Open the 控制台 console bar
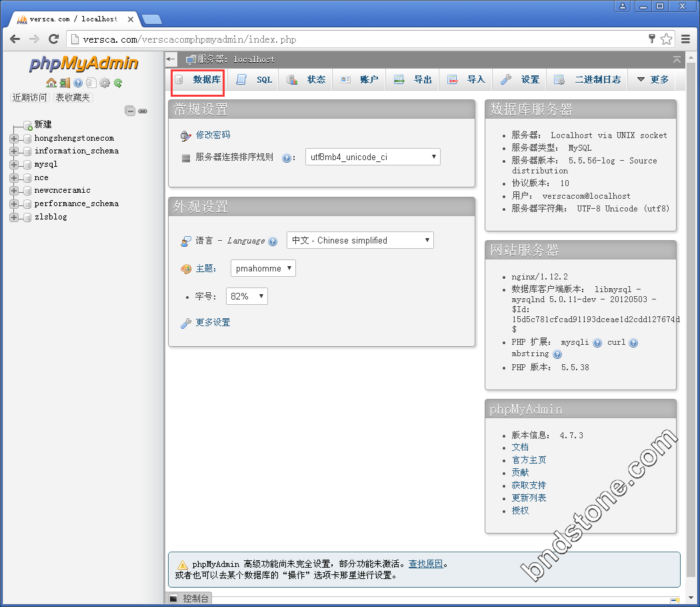The height and width of the screenshot is (607, 700). point(189,598)
